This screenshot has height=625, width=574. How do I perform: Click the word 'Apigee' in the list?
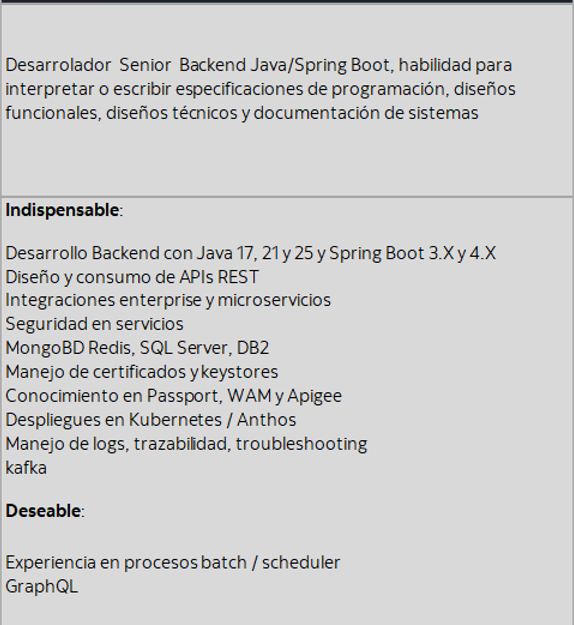click(x=315, y=397)
